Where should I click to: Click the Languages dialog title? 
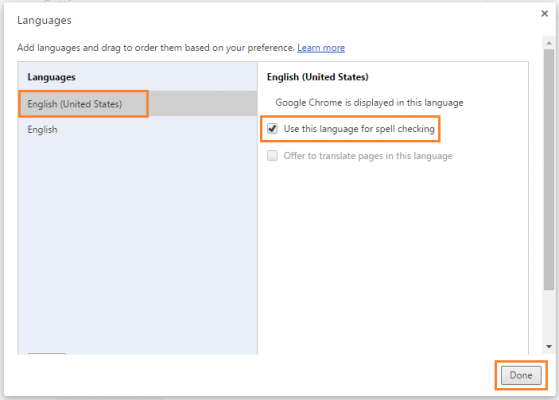(x=44, y=20)
